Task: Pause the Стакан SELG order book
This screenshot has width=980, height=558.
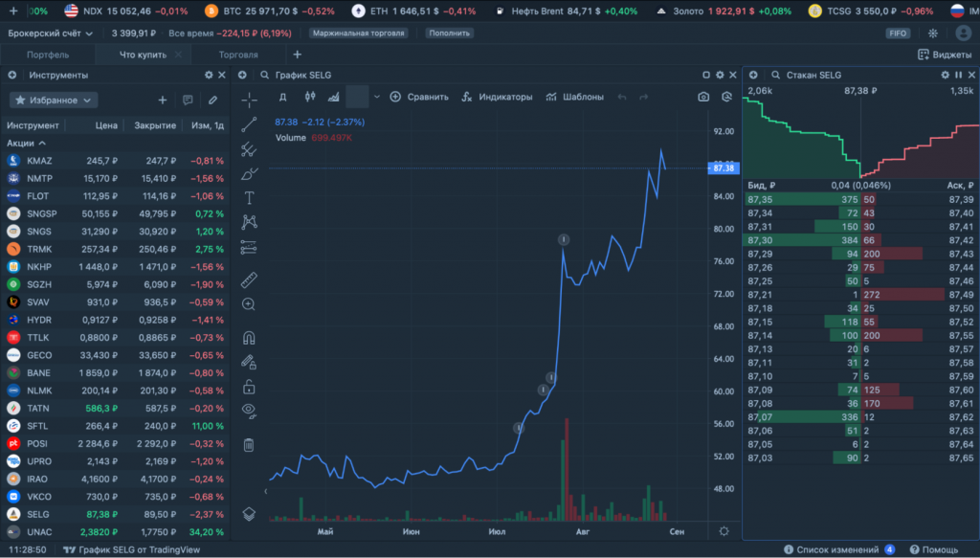Action: point(959,75)
